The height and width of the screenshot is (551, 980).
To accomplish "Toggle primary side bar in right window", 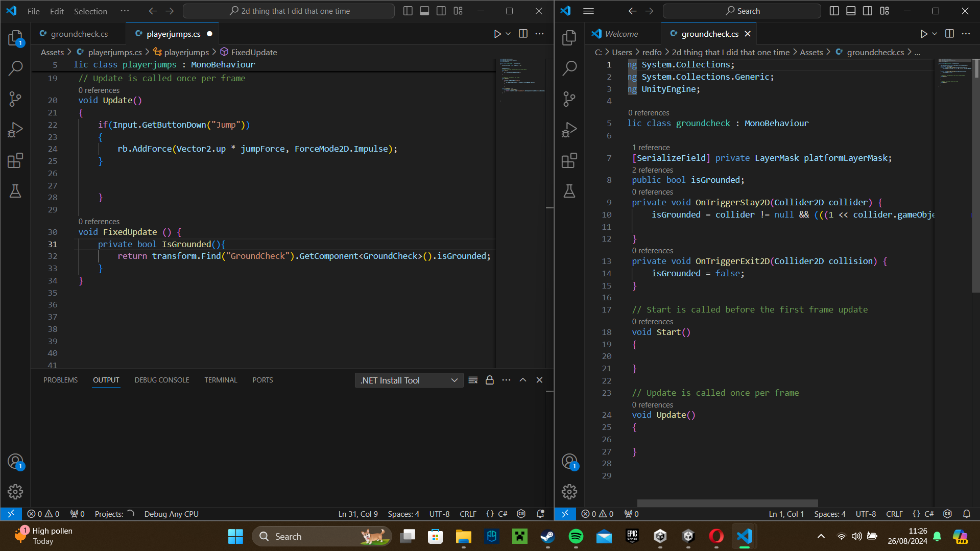I will (834, 11).
